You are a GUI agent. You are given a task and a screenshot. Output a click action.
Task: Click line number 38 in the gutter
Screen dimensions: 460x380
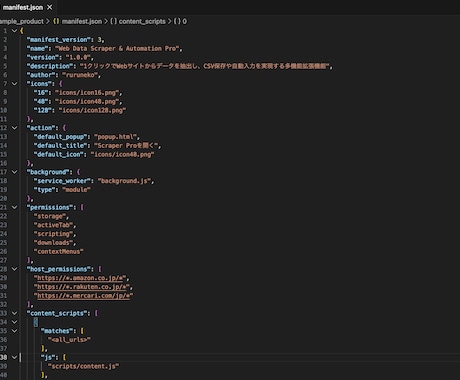coord(4,357)
